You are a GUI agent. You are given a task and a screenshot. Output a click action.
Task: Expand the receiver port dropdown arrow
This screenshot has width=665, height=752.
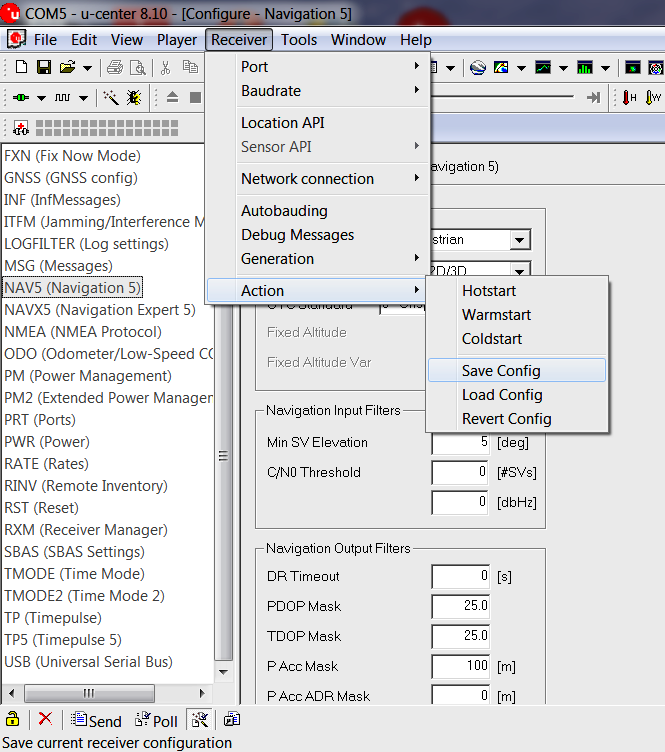click(x=42, y=98)
